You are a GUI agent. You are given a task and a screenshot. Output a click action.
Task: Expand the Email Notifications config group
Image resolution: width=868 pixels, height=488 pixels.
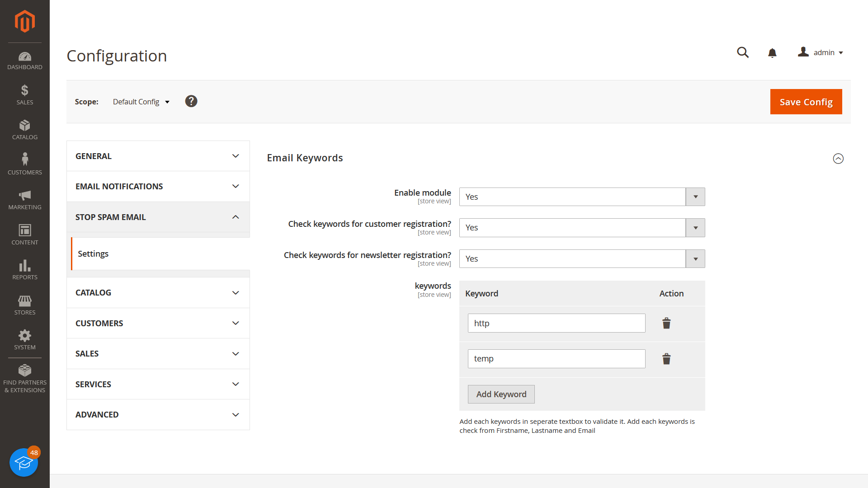[x=158, y=187]
